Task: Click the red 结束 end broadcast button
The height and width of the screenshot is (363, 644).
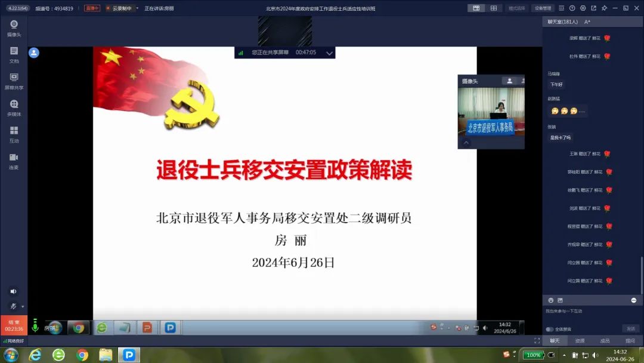Action: pyautogui.click(x=14, y=325)
